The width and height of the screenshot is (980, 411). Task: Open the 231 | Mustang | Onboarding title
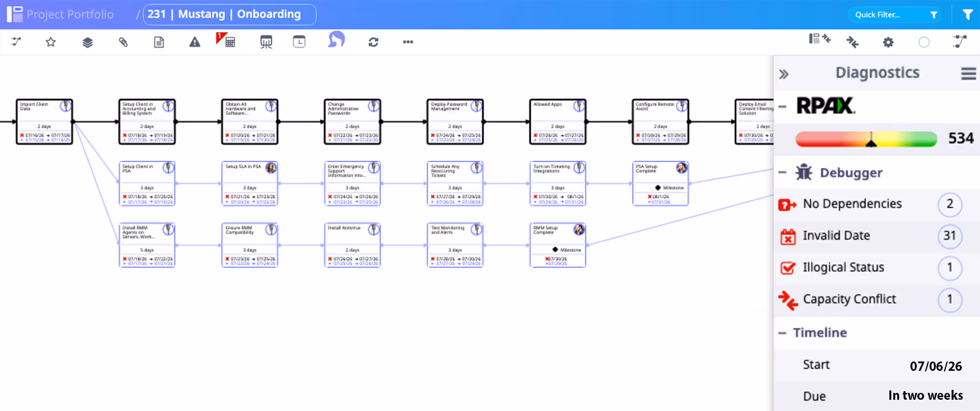pos(229,14)
